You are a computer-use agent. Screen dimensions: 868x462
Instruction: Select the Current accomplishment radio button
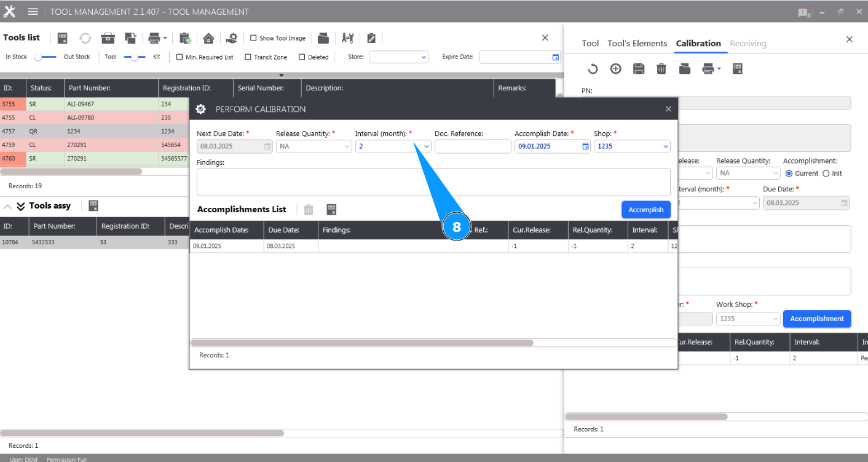click(789, 173)
